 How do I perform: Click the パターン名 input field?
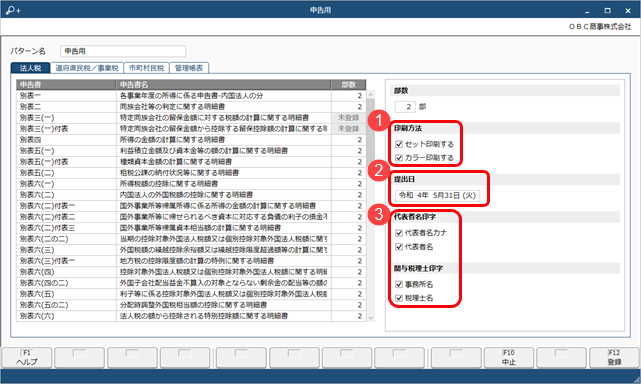click(x=123, y=51)
